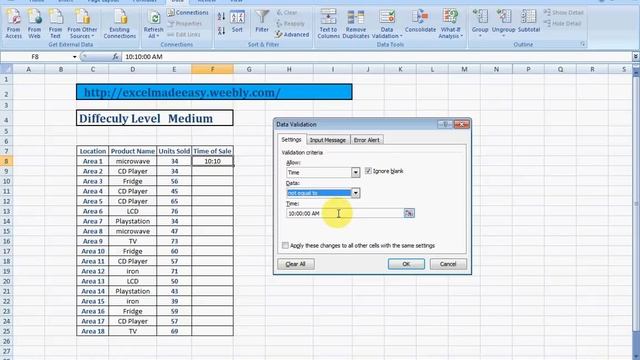Toggle Apply these changes to all cells

tap(285, 245)
